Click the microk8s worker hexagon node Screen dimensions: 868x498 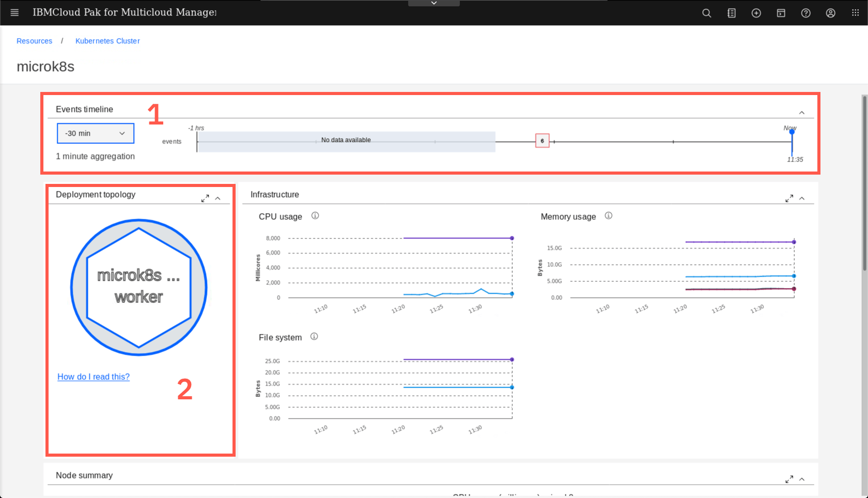coord(138,287)
